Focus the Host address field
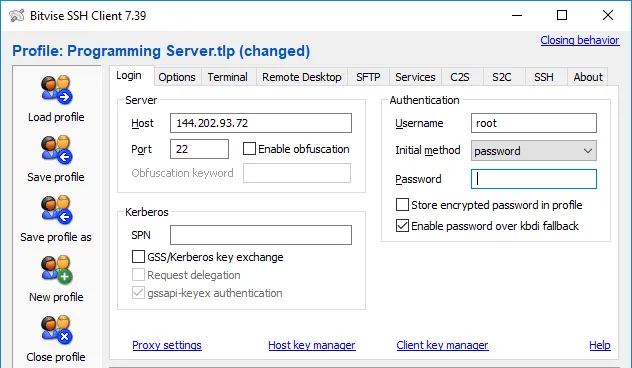This screenshot has height=368, width=632. click(261, 123)
